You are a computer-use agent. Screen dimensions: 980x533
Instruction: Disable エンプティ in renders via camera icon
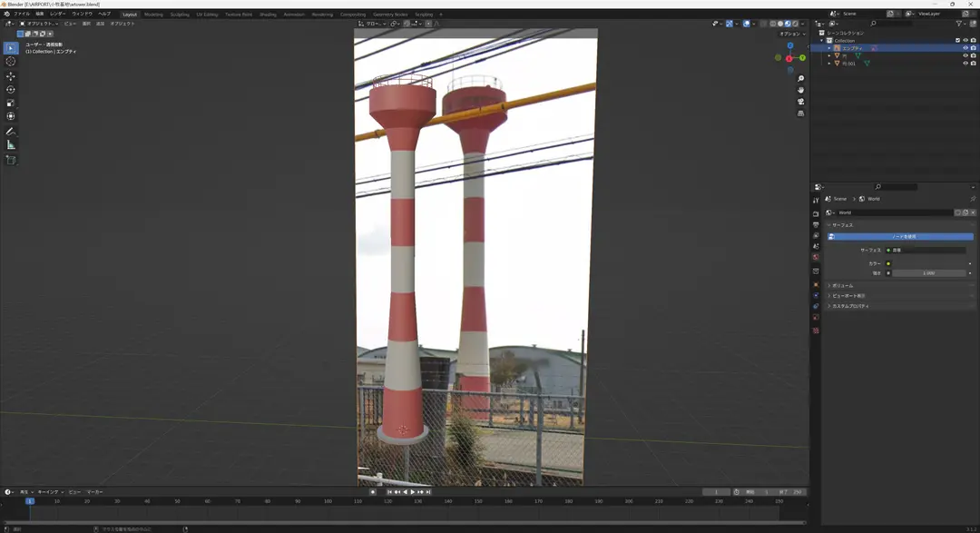click(973, 48)
